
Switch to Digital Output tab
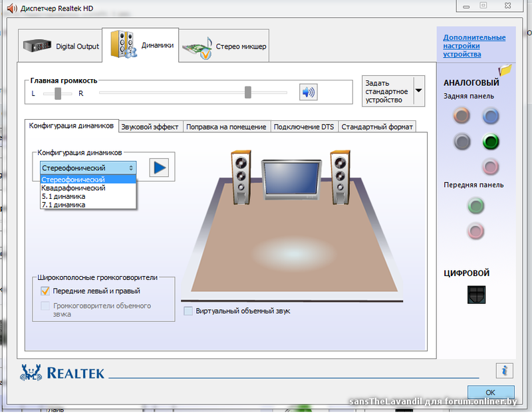(60, 46)
